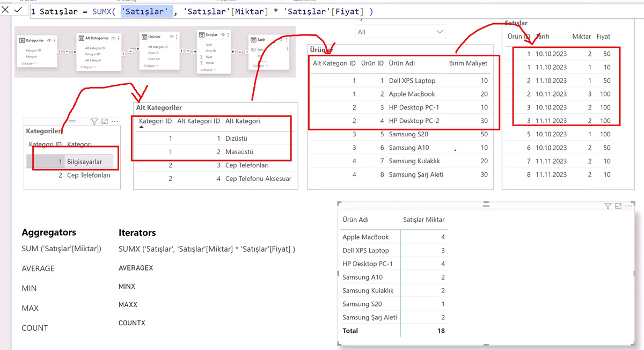This screenshot has height=350, width=644.
Task: Click the Ürün Adı header in bottom table
Action: [355, 220]
